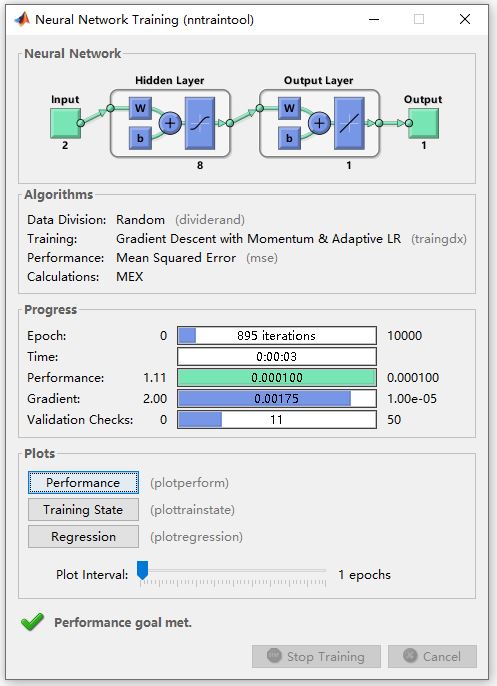Screen dimensions: 497x686
Task: Click the green performance goal checkmark
Action: click(x=32, y=622)
